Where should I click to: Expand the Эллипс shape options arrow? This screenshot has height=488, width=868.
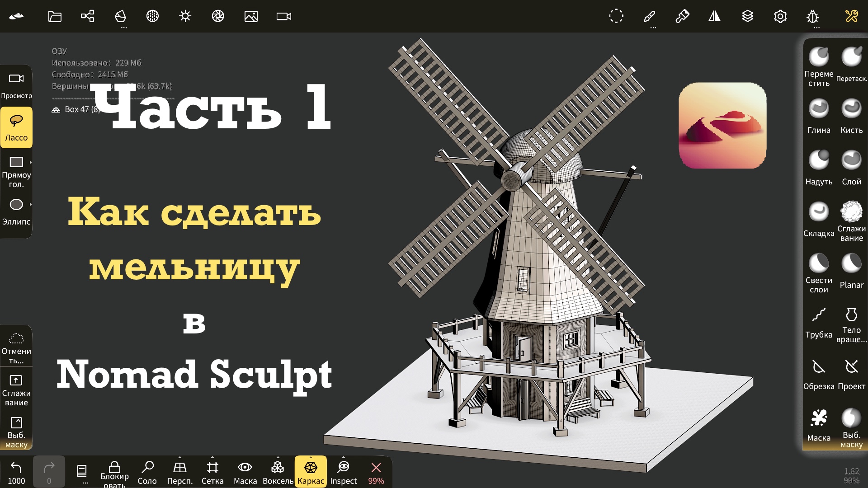[x=30, y=205]
